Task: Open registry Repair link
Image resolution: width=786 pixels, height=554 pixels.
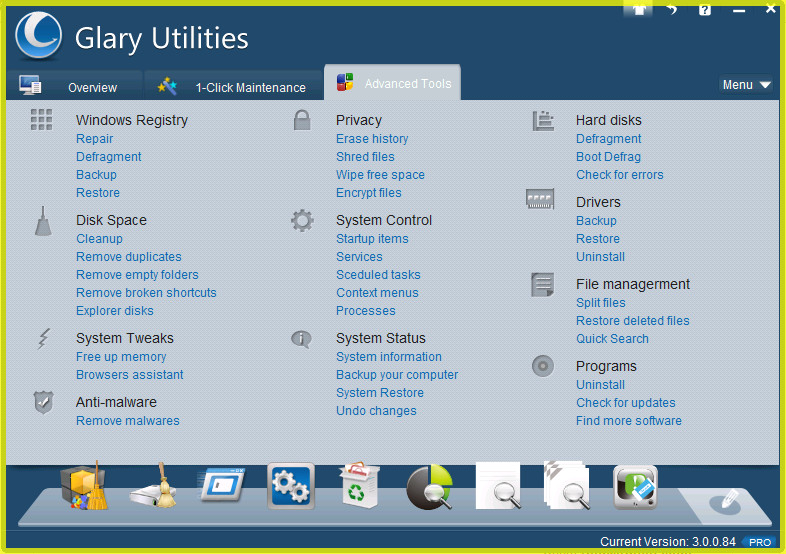Action: coord(95,139)
